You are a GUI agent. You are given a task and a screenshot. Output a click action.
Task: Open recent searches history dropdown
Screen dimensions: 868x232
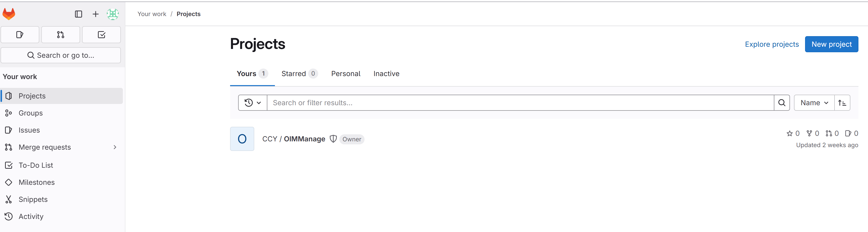[x=253, y=103]
